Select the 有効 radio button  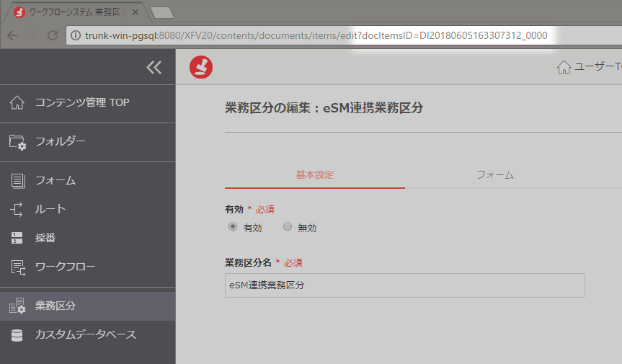[233, 226]
